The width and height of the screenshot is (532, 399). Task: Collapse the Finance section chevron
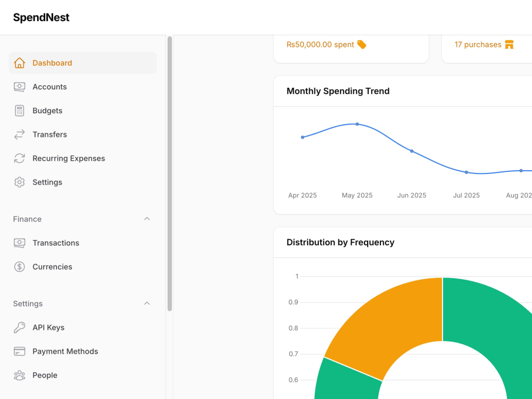[x=147, y=219]
